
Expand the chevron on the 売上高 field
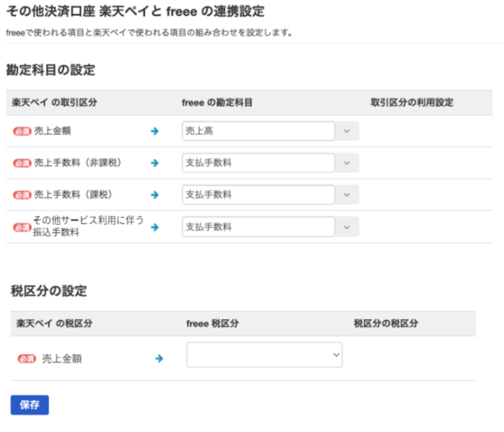click(347, 131)
